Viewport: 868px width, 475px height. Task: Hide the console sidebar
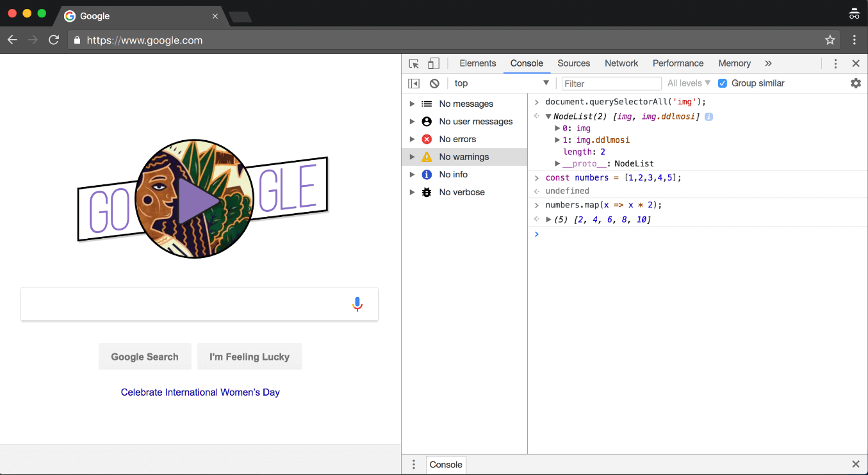(414, 83)
